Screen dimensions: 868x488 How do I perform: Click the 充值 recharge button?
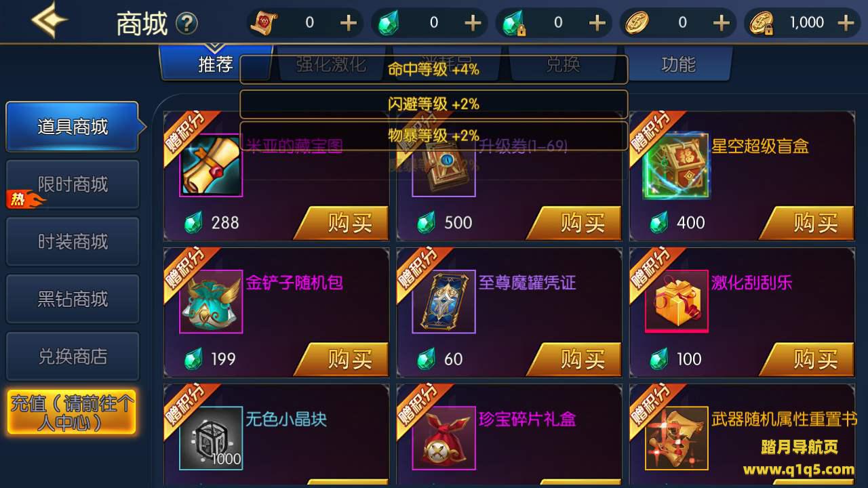click(x=72, y=412)
